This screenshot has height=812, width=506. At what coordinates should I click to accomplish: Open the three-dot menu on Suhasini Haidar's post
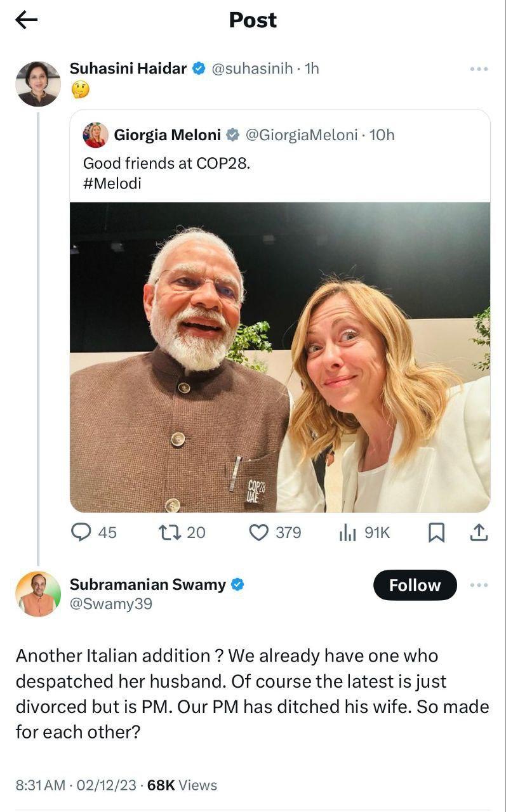click(479, 69)
